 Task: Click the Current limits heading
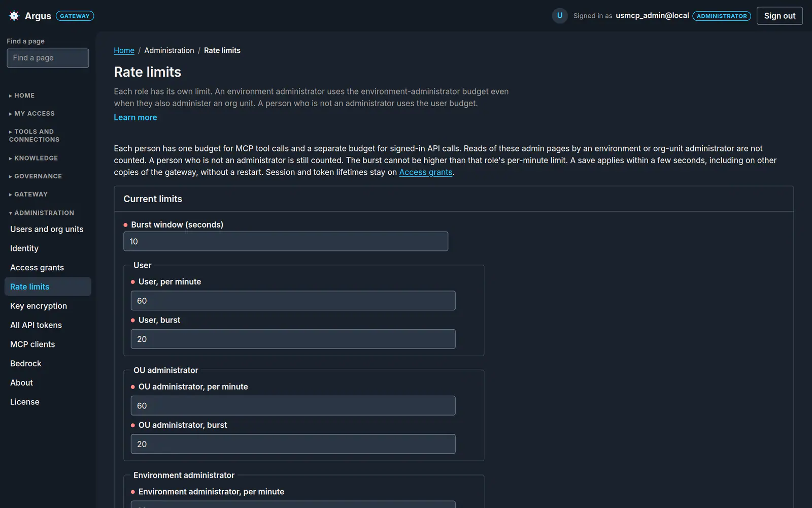point(153,199)
